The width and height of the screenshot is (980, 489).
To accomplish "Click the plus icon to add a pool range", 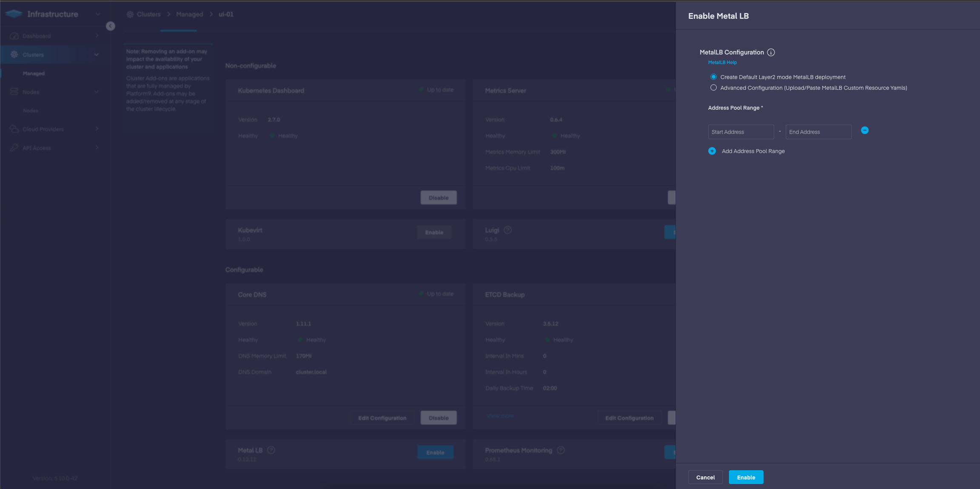I will click(x=712, y=151).
